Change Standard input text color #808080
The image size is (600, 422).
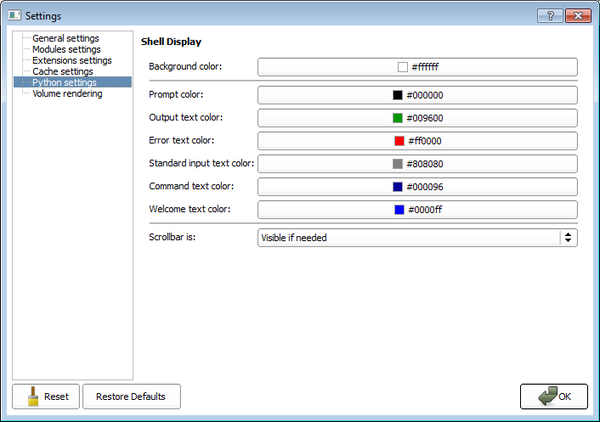tap(417, 164)
